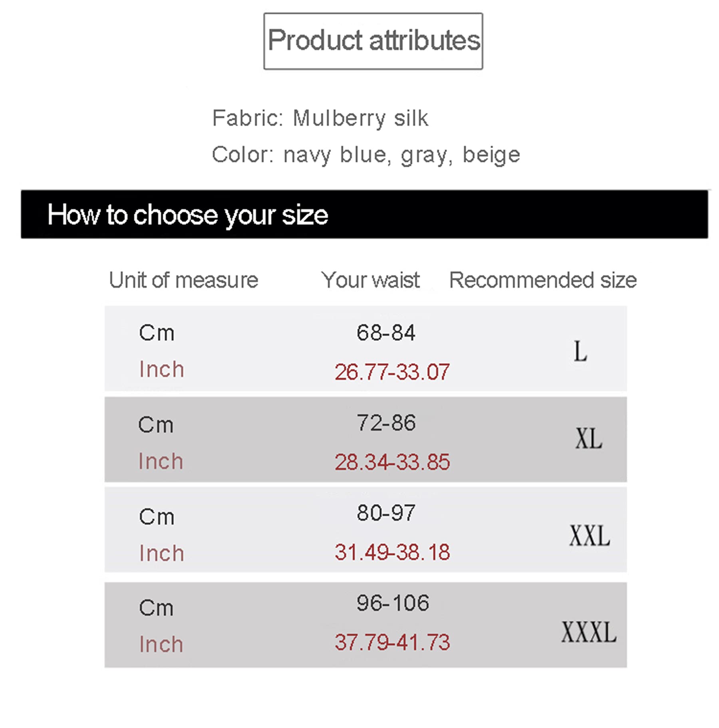
Task: Click the Color: navy blue, gray, beige line
Action: point(366,155)
